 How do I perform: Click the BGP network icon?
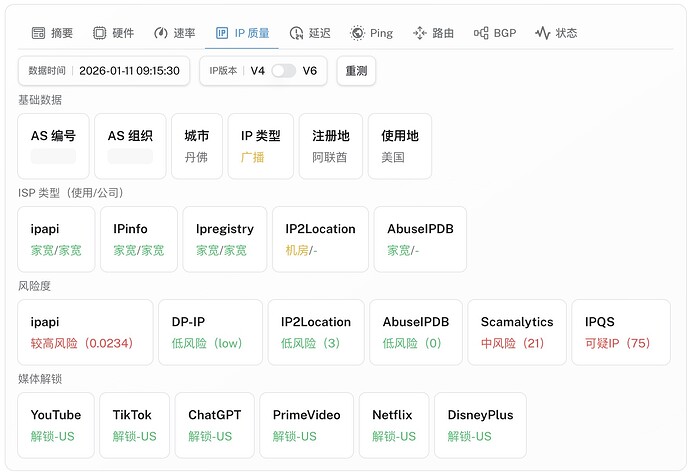pyautogui.click(x=481, y=33)
